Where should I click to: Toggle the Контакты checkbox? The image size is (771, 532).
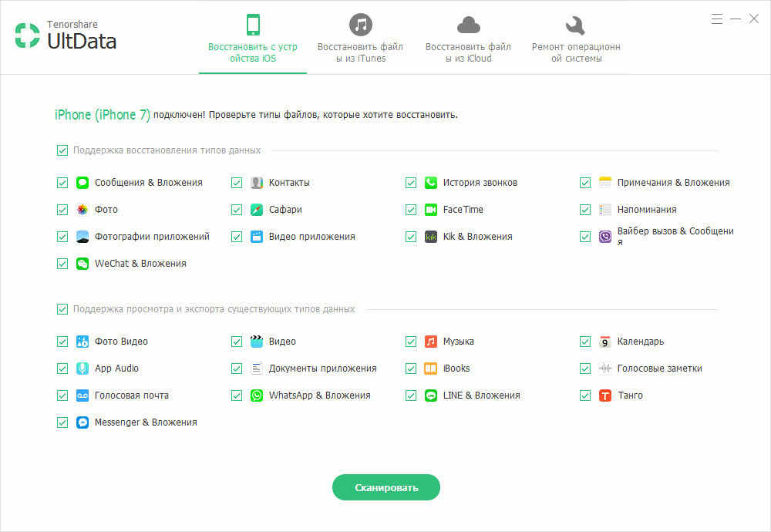[237, 183]
